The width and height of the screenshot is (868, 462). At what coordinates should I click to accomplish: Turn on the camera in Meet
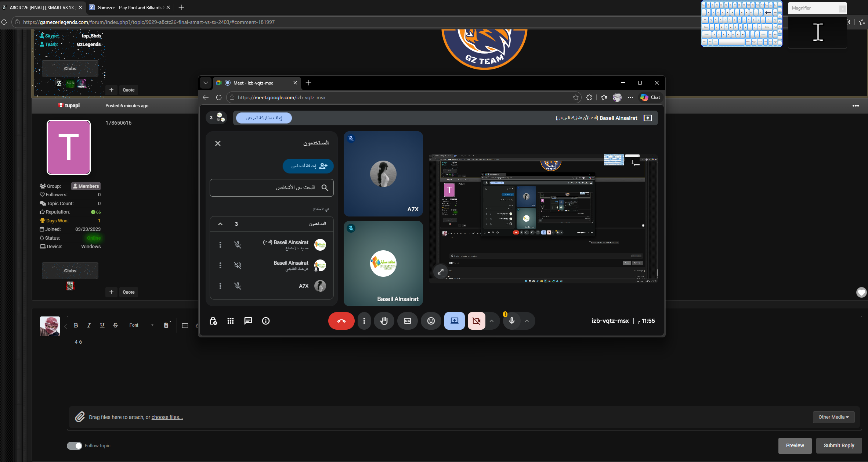pos(476,321)
